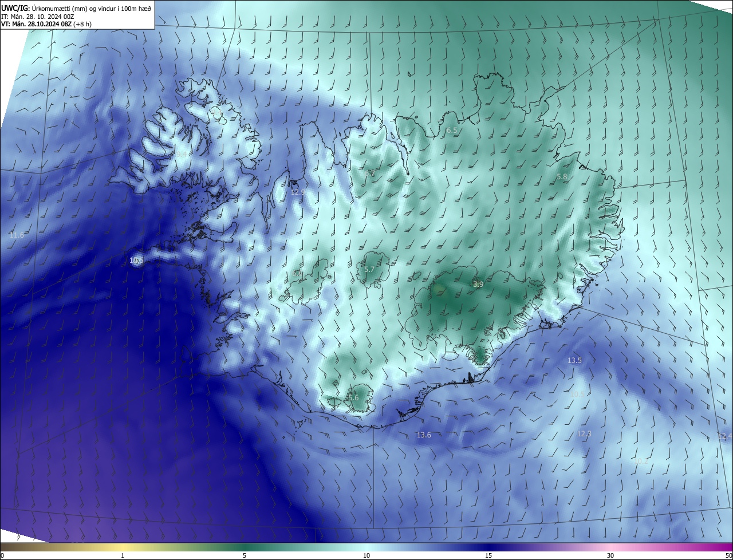Click the 50 tick on the color scale

coord(728,556)
